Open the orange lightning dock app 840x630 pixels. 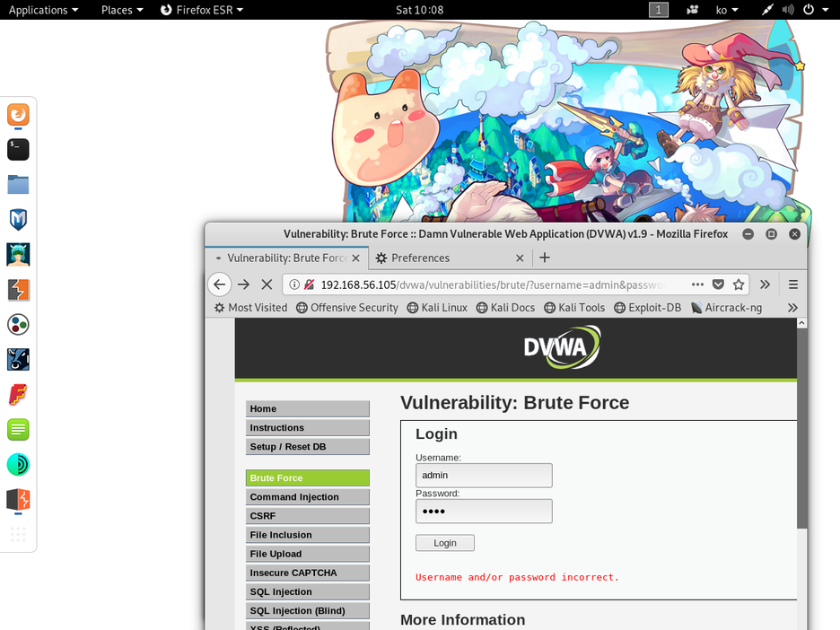click(18, 499)
